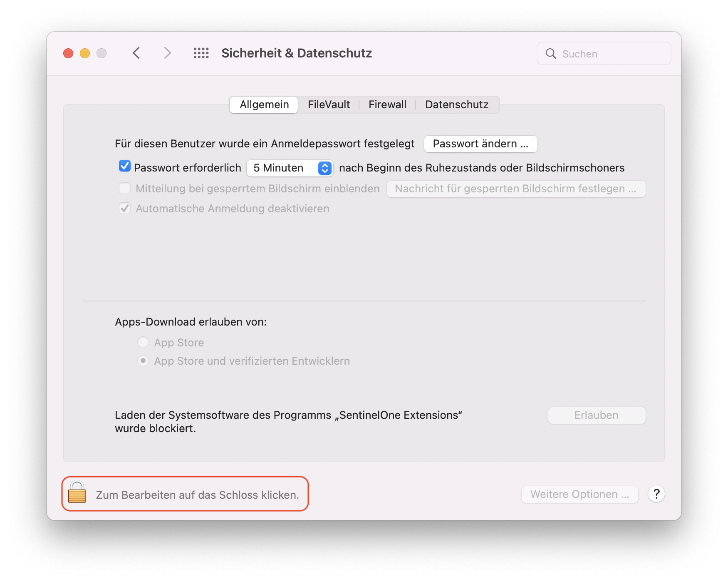Click the magnifying glass search icon
Screen dimensions: 728x582
[550, 54]
